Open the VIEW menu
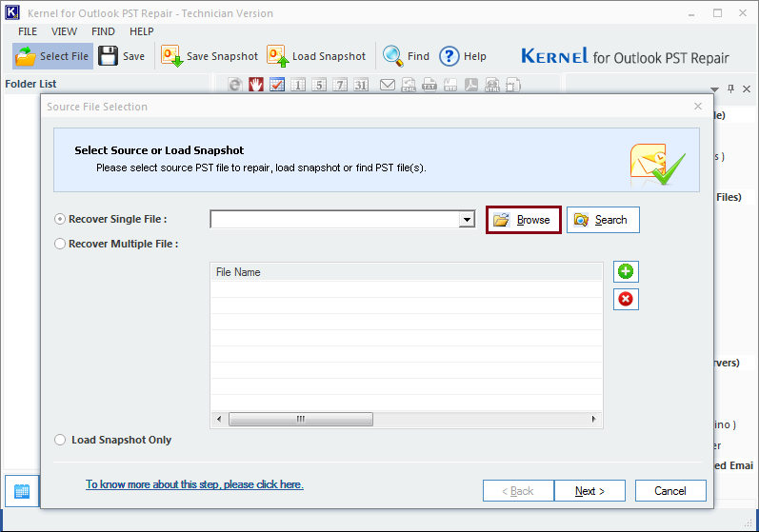 click(64, 31)
